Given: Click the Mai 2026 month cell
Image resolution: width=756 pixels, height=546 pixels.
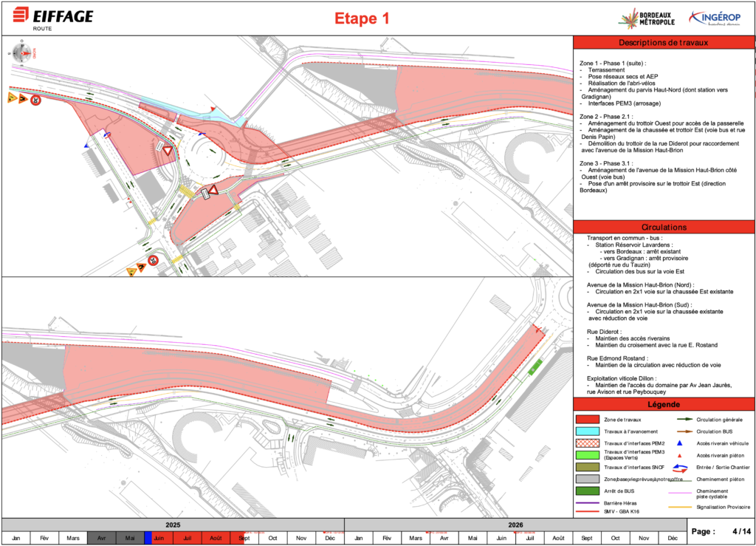Looking at the screenshot, I should coord(472,538).
